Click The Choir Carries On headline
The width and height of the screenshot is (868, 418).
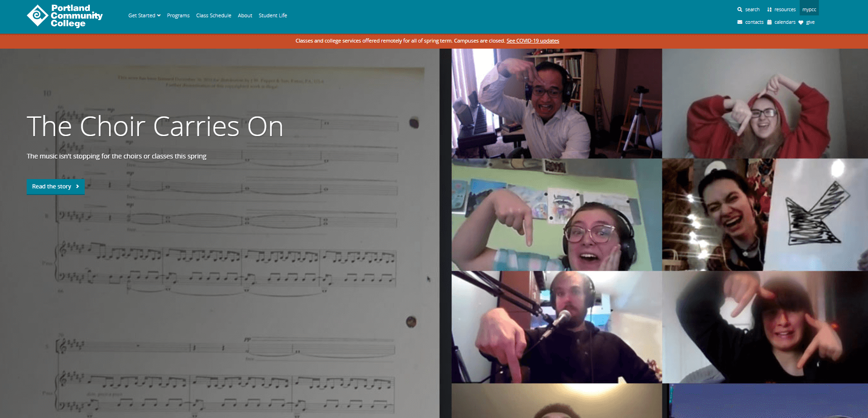[x=155, y=126]
